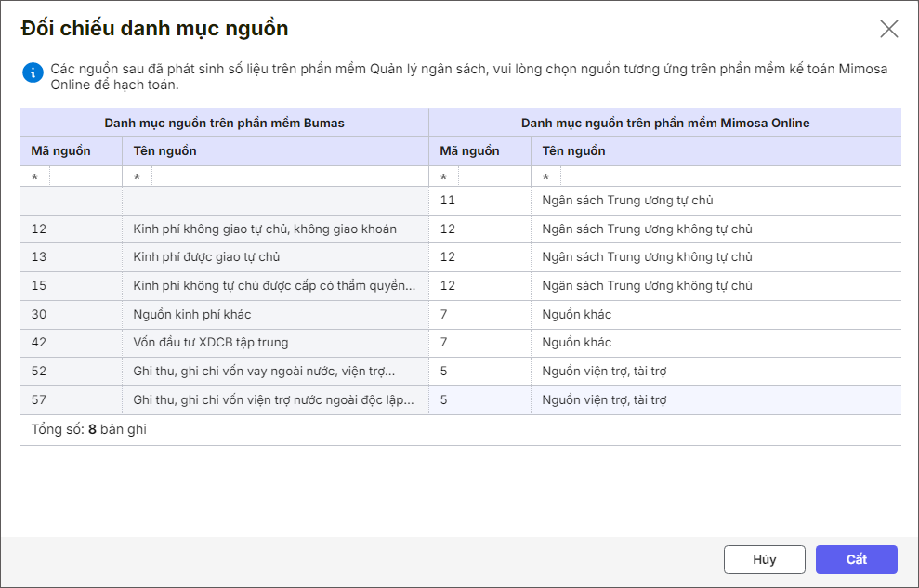Open filter operator for Mimosa Mã nguồn column
Viewport: 919px width, 588px height.
pyautogui.click(x=444, y=177)
